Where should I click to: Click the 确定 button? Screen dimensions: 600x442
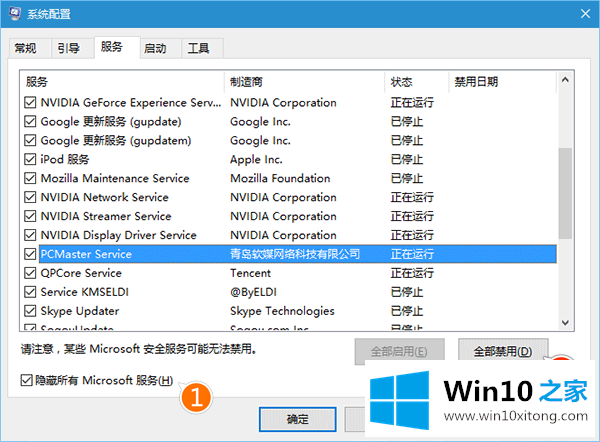tap(297, 419)
